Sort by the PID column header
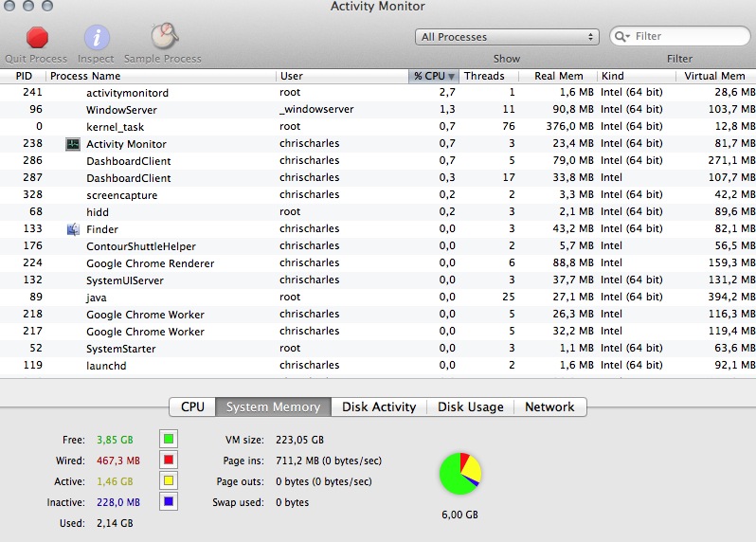The width and height of the screenshot is (756, 542). 23,76
